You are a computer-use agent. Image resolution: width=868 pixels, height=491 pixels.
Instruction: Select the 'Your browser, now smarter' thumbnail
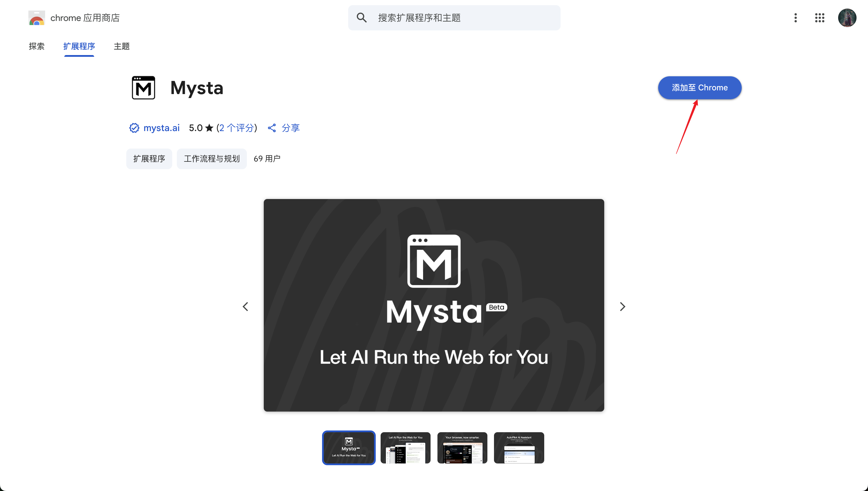pyautogui.click(x=462, y=447)
